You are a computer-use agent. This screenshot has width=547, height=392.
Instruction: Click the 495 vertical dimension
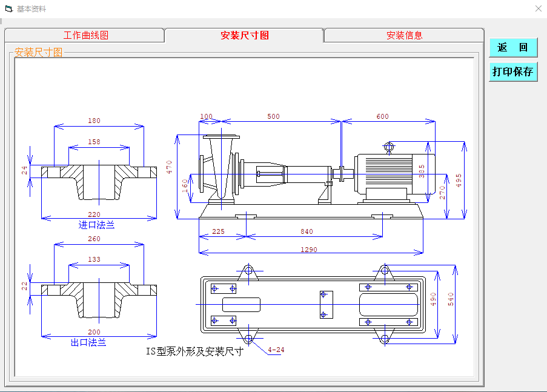click(x=459, y=181)
